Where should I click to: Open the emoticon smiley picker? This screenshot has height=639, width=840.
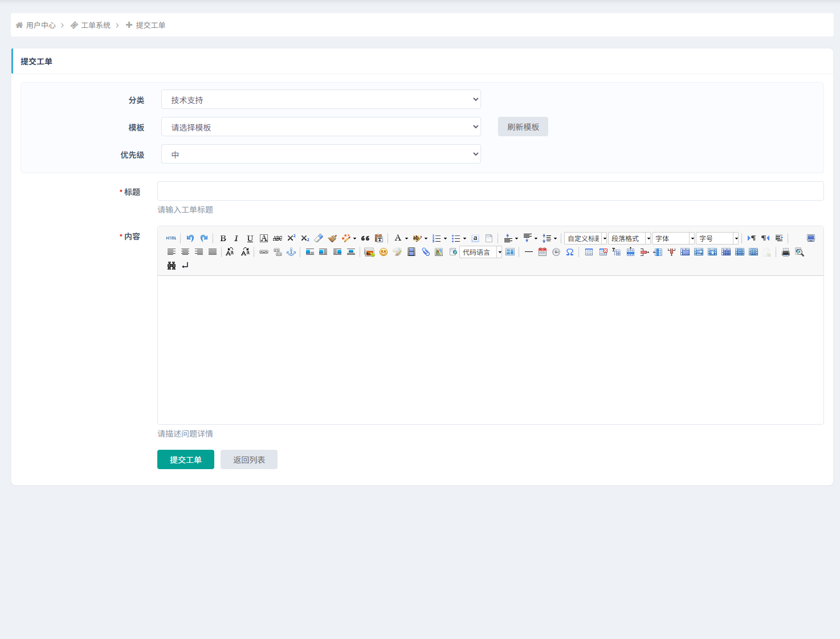[x=384, y=252]
